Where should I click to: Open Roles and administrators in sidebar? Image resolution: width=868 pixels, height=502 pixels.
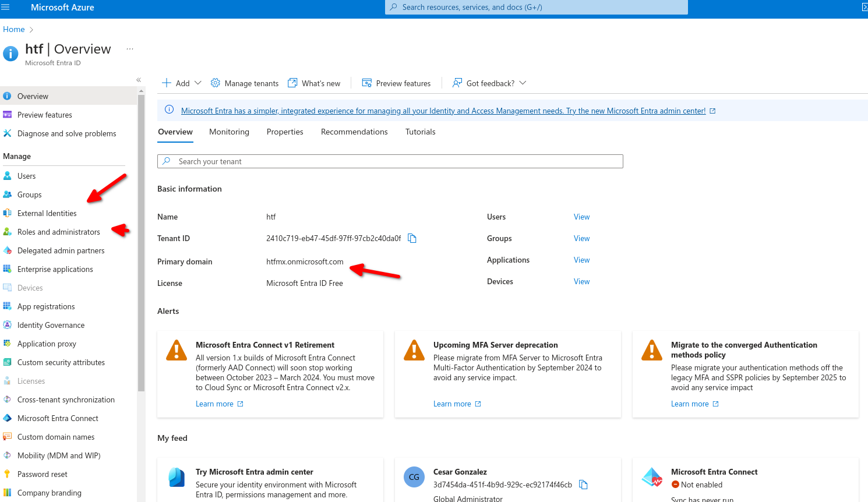[59, 232]
